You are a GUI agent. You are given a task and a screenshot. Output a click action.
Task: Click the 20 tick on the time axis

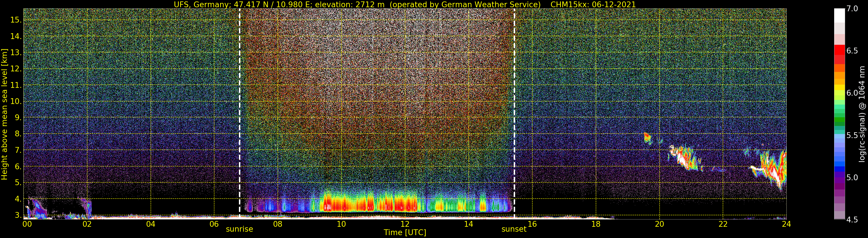point(659,224)
